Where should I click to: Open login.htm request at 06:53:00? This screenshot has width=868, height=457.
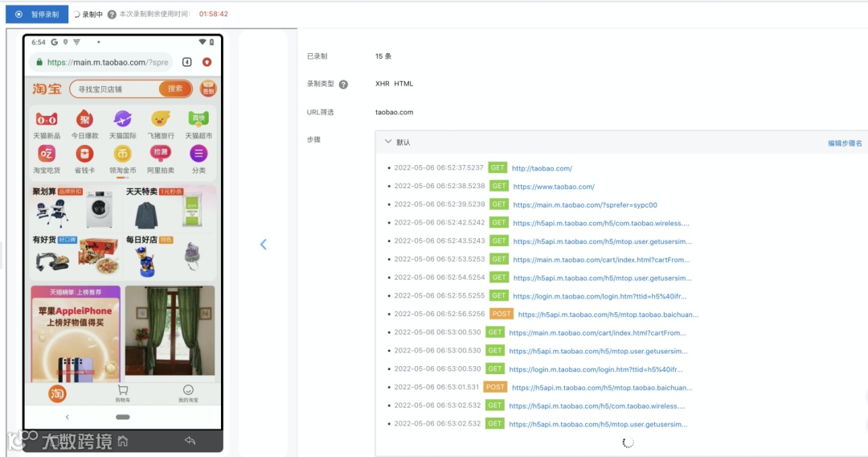[x=596, y=369]
